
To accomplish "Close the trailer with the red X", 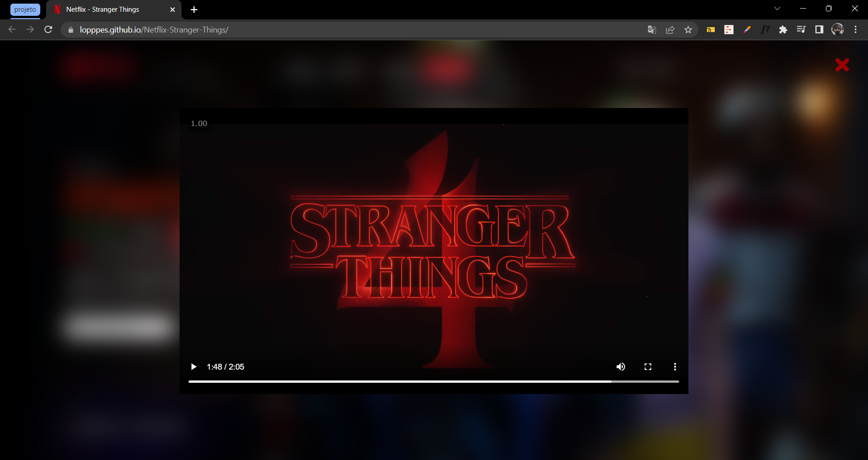I will click(x=842, y=65).
